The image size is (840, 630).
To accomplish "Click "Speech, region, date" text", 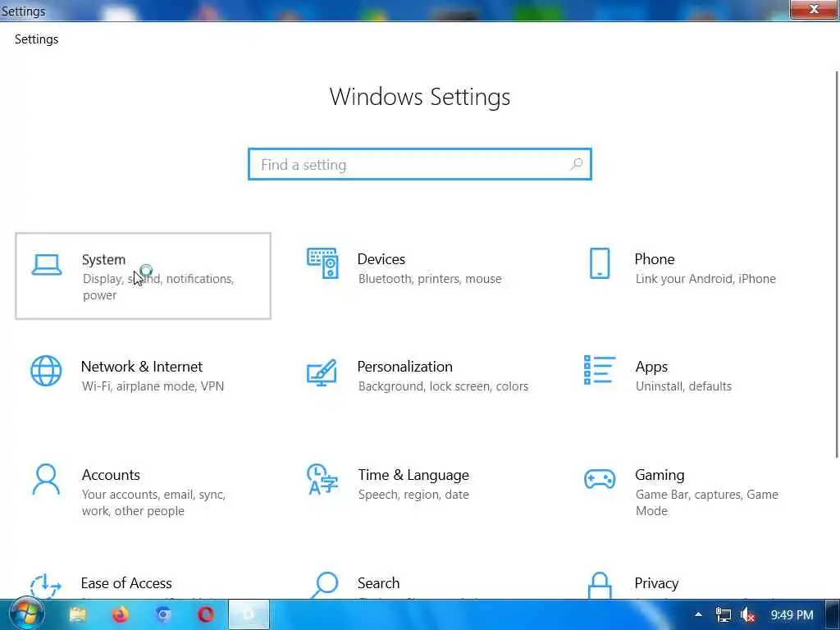I will (x=413, y=495).
